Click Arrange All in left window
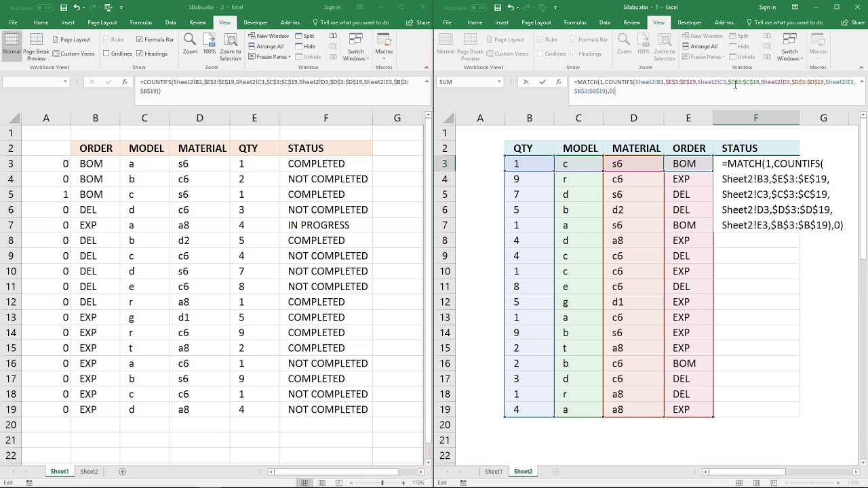 click(266, 47)
